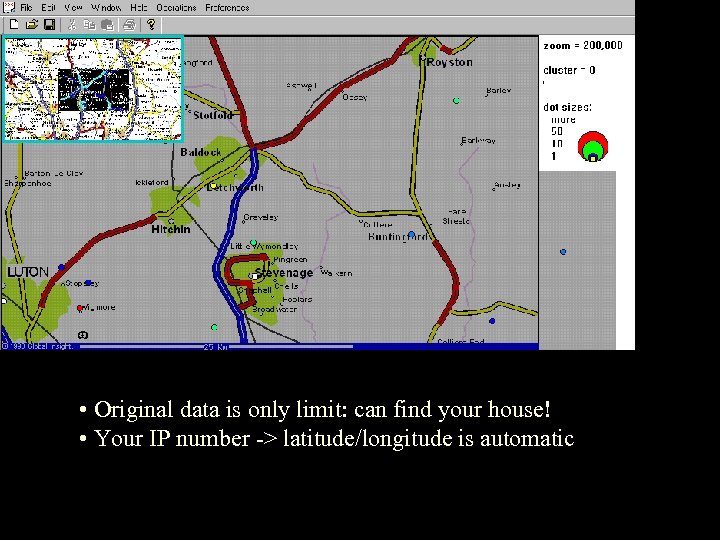Image resolution: width=720 pixels, height=540 pixels.
Task: Click the blue data dot at Buntingford
Action: 411,235
